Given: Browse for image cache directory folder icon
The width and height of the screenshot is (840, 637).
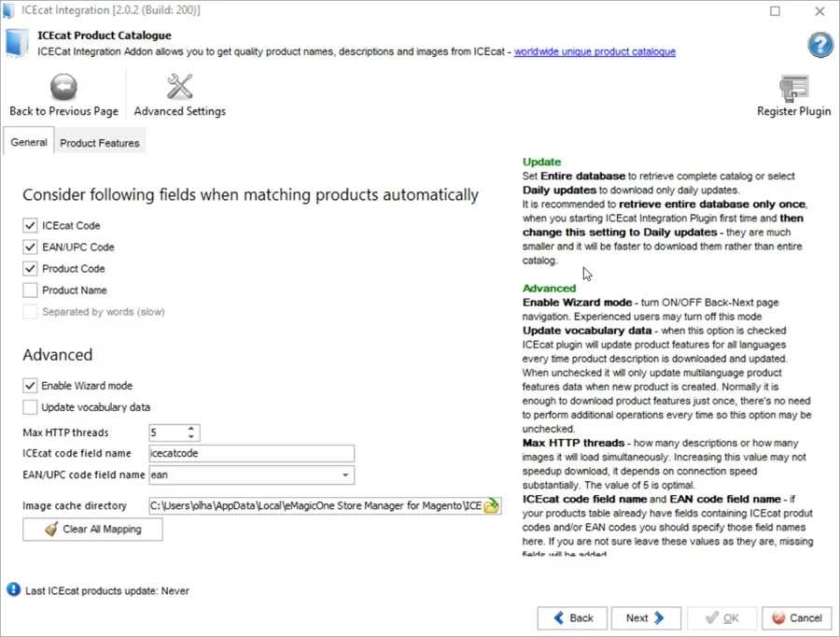Looking at the screenshot, I should [x=491, y=505].
